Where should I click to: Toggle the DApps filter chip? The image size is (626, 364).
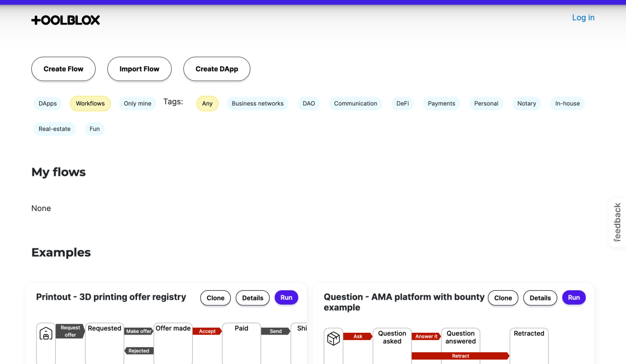[48, 103]
